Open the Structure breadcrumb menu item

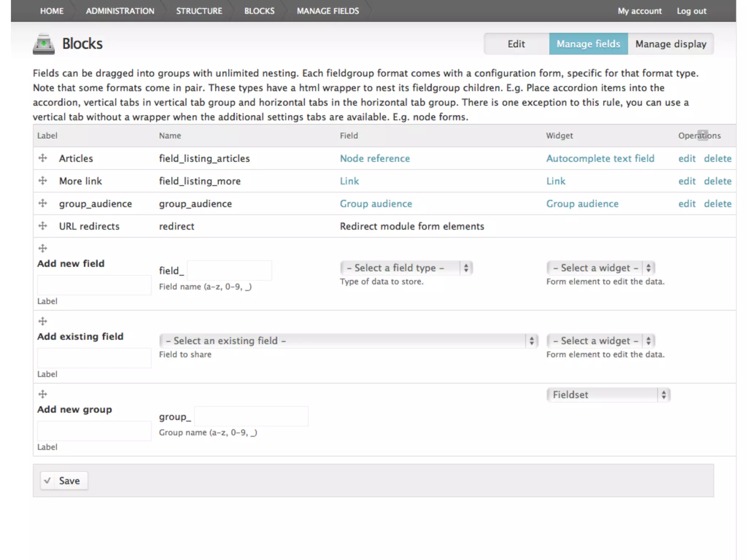point(199,11)
